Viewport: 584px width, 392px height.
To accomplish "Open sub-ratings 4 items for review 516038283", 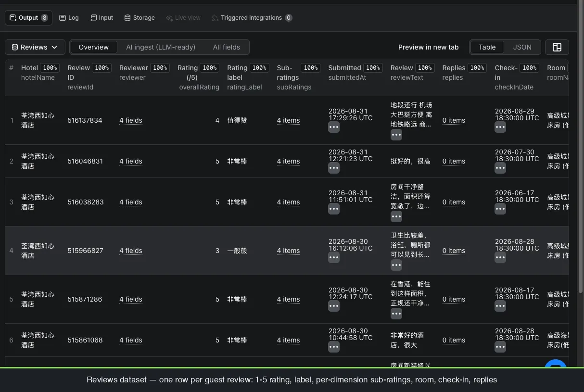I will (x=289, y=202).
